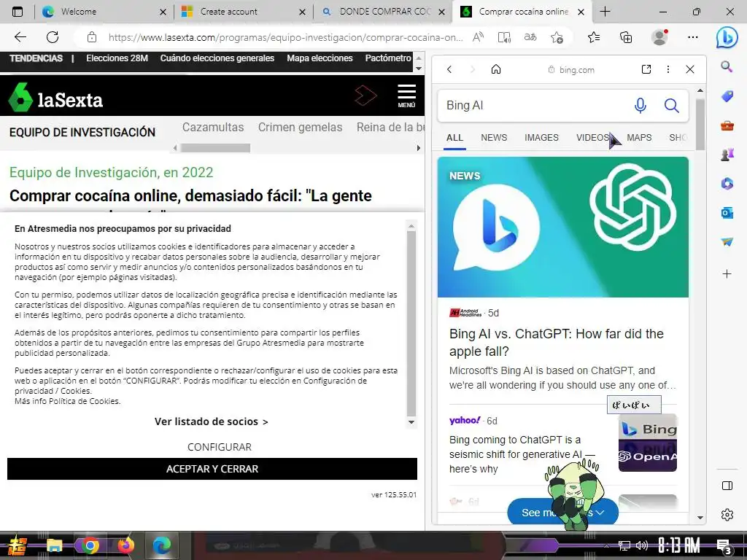Screen dimensions: 747x560
Task: Open Elecciones 28M trending link
Action: (117, 58)
